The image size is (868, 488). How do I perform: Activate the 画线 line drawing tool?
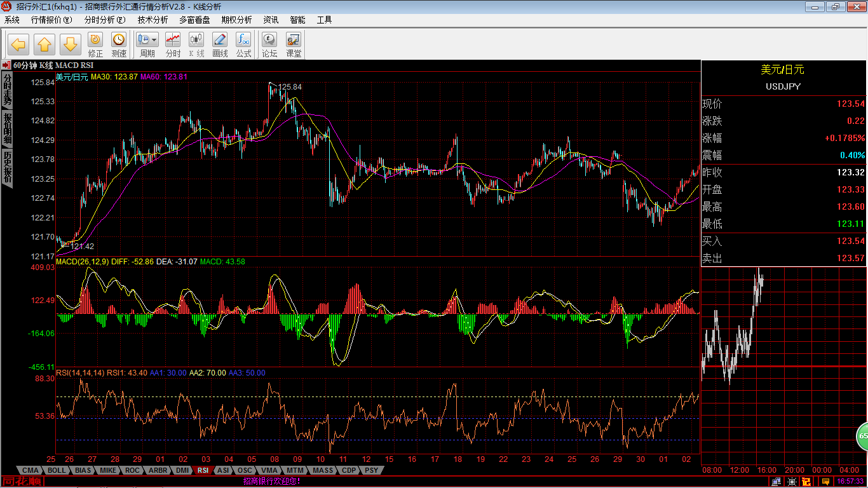pyautogui.click(x=220, y=45)
